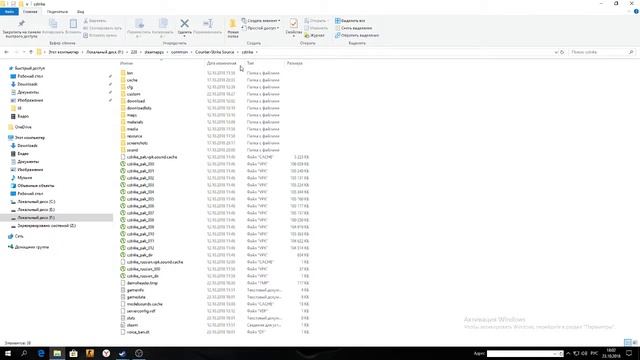The height and width of the screenshot is (360, 640).
Task: Click Invert selection (Обратить выделение)
Action: (x=357, y=36)
